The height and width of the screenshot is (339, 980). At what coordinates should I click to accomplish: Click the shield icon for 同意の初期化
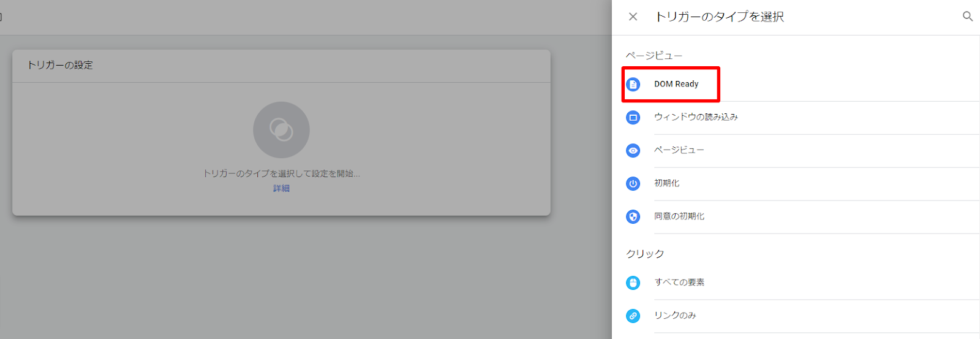[633, 216]
